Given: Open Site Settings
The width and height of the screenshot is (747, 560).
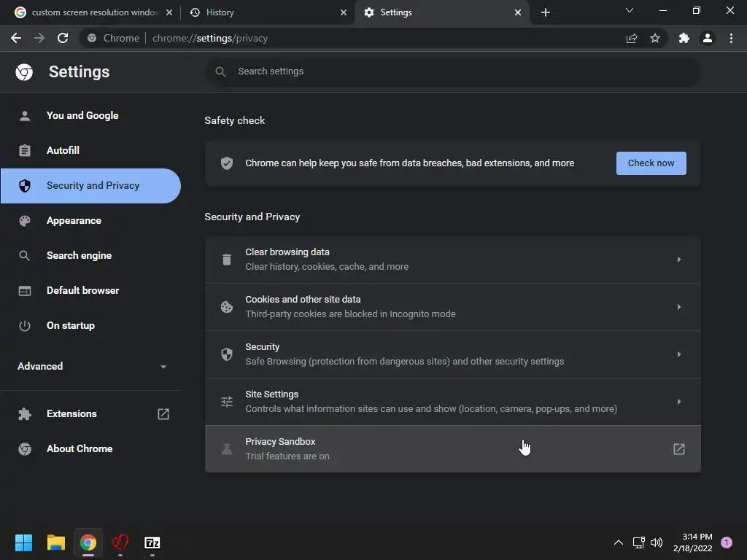Looking at the screenshot, I should tap(452, 402).
